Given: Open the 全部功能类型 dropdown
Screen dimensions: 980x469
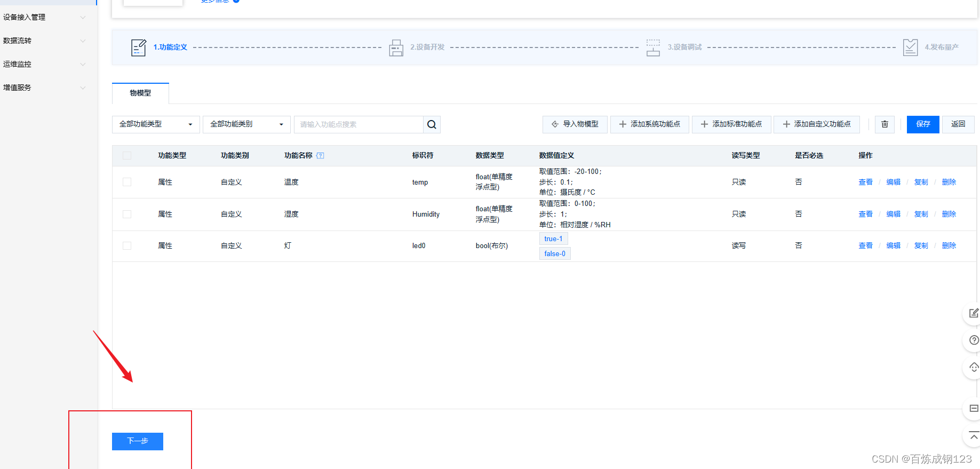Looking at the screenshot, I should point(156,124).
